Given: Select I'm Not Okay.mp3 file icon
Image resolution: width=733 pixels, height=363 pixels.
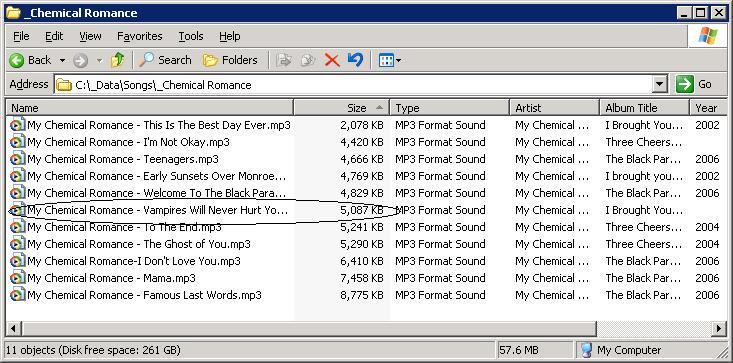Looking at the screenshot, I should pyautogui.click(x=17, y=142).
